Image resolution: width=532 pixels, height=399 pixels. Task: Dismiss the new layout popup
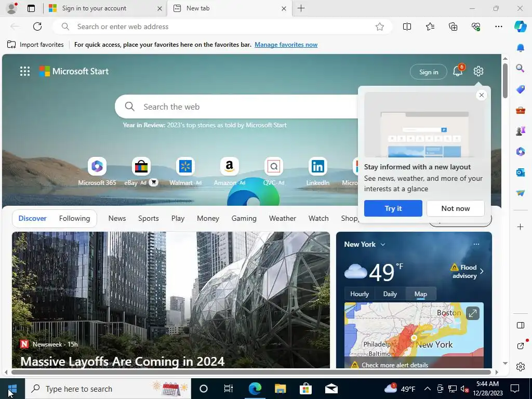tap(482, 96)
